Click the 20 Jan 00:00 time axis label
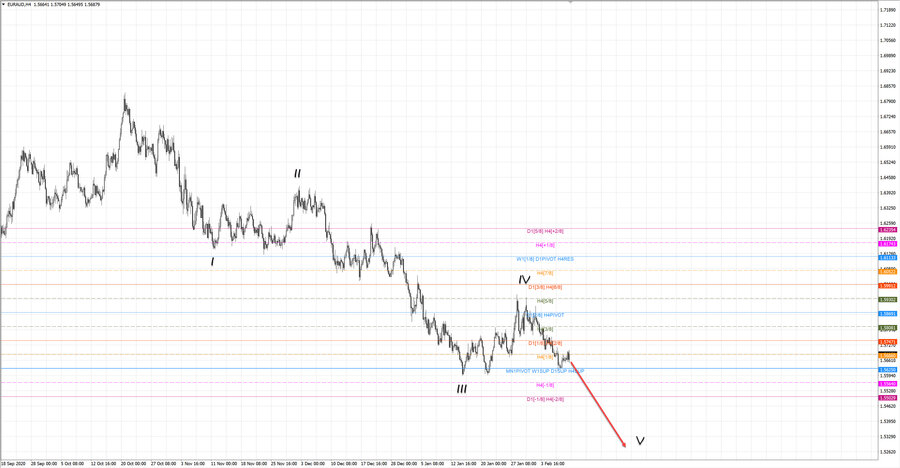Viewport: 900px width, 468px height. pos(494,463)
